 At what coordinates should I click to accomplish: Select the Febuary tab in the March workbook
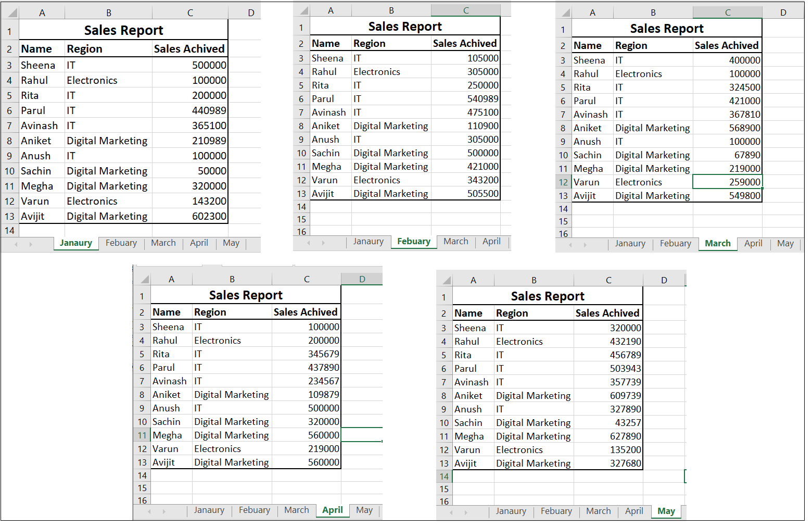pyautogui.click(x=676, y=243)
